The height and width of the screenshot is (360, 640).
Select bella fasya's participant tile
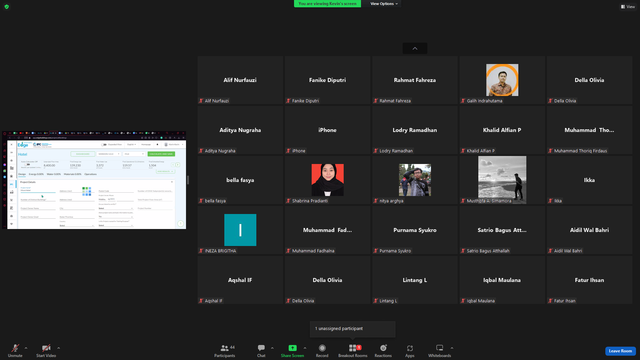click(240, 180)
